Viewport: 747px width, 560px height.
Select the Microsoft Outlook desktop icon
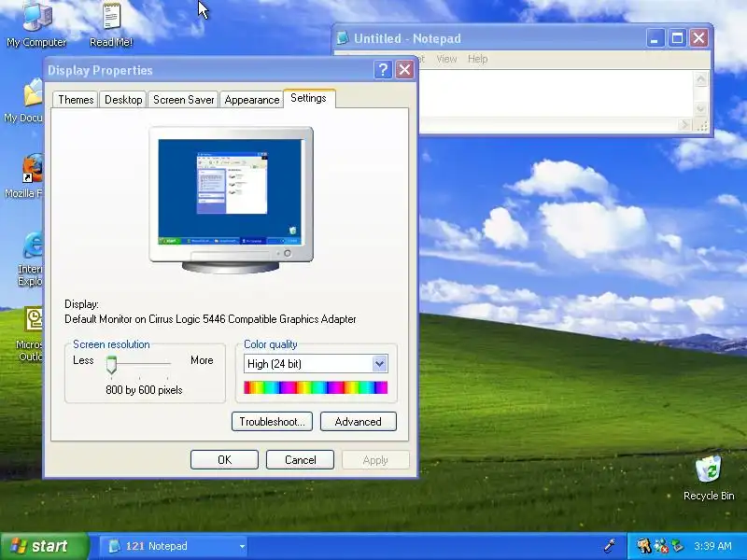tap(30, 334)
